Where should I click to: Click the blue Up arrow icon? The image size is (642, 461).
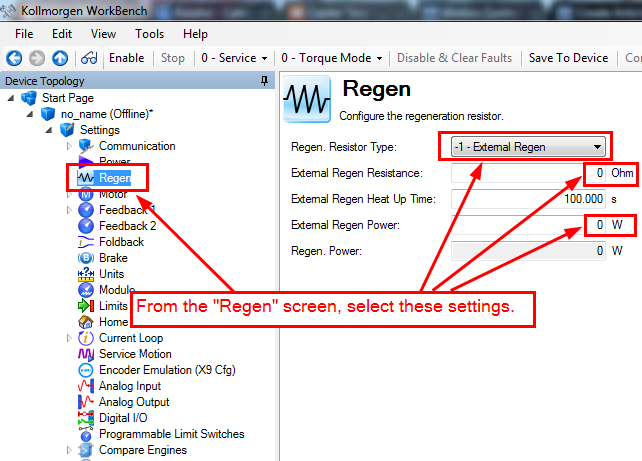point(60,58)
